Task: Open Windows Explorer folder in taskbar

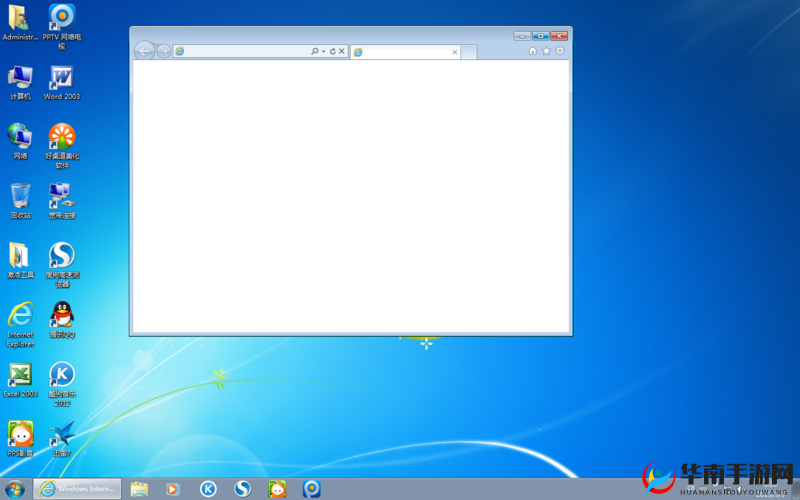Action: (139, 489)
